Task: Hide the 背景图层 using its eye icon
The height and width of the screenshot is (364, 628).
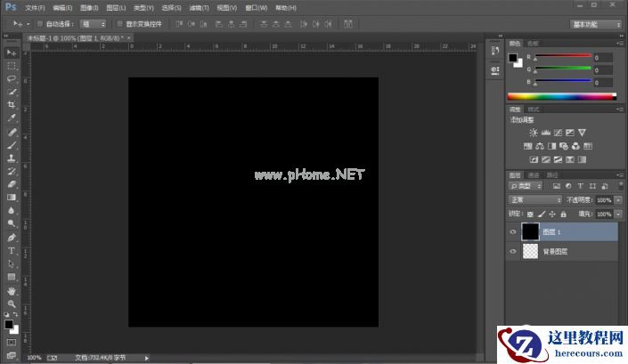Action: pos(513,252)
